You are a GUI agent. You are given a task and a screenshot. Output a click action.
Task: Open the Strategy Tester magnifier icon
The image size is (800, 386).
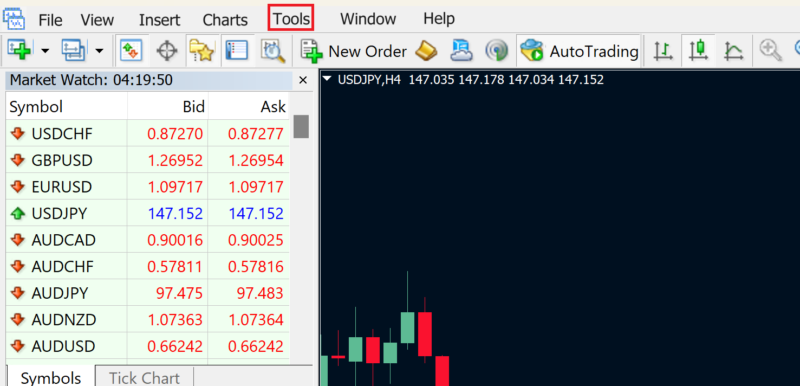point(272,51)
